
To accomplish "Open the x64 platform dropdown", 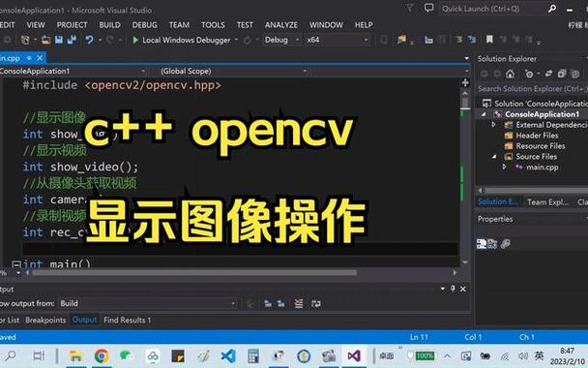I will coord(338,40).
